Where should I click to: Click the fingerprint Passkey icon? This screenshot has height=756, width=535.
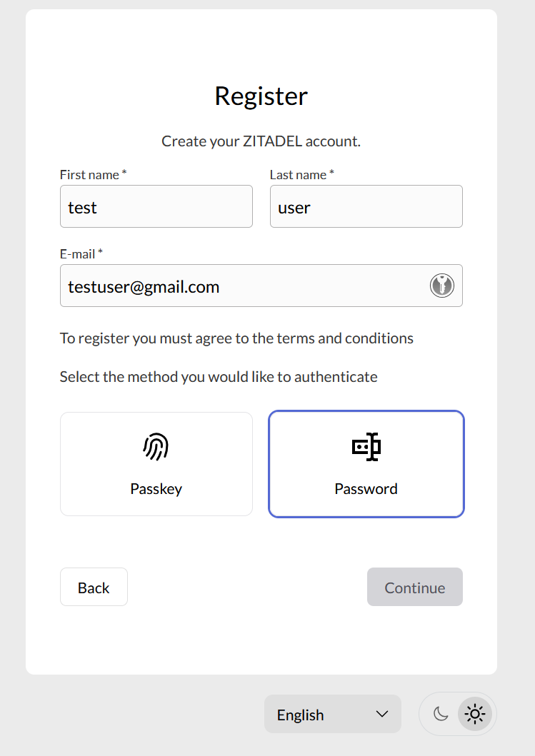click(156, 447)
